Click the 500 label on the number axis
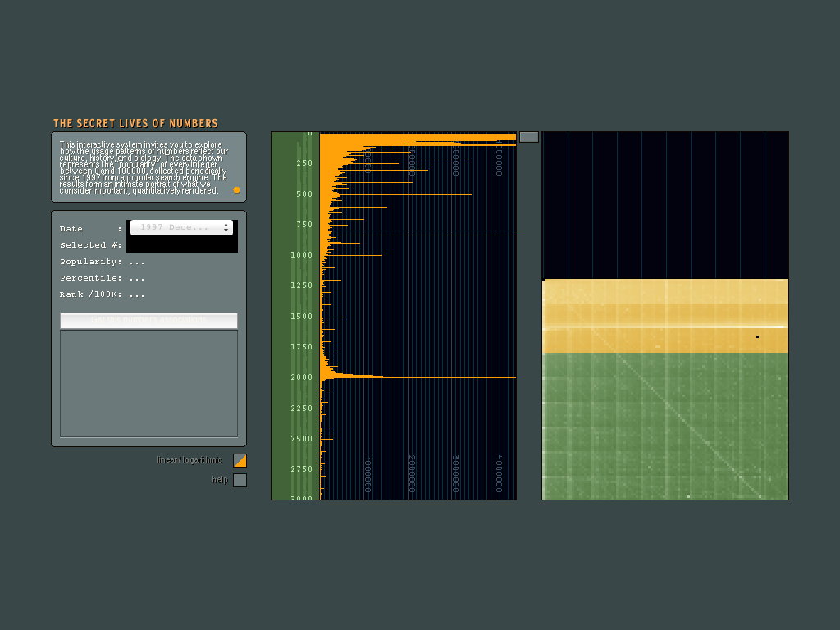 click(x=304, y=194)
